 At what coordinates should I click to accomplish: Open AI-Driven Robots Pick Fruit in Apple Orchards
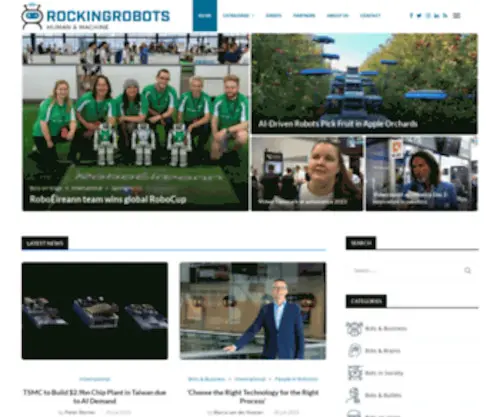(x=338, y=124)
